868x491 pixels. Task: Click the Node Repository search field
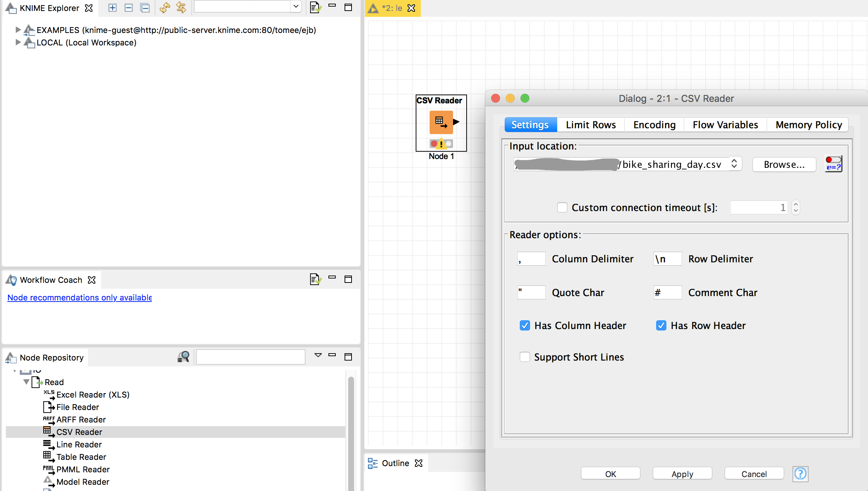tap(251, 357)
